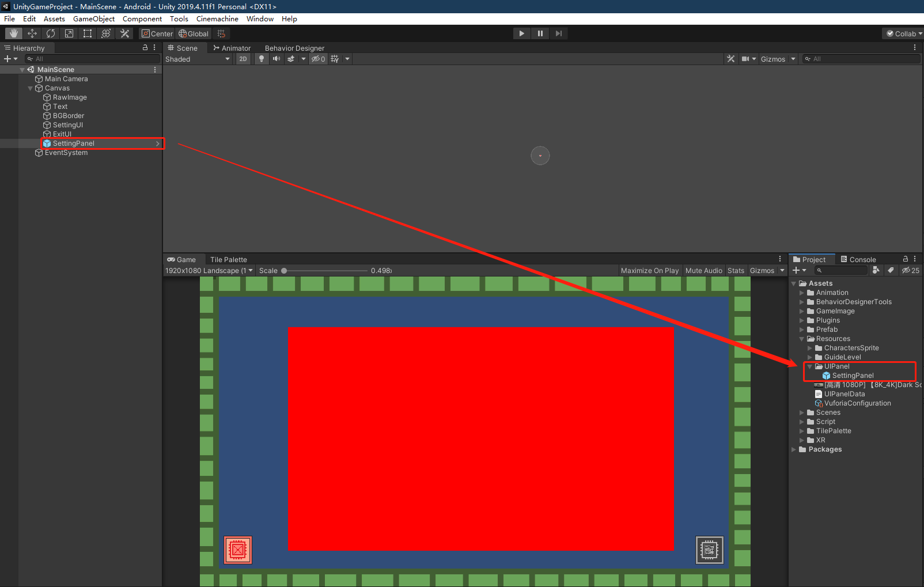Toggle Maximize On Play
This screenshot has width=924, height=587.
tap(650, 270)
